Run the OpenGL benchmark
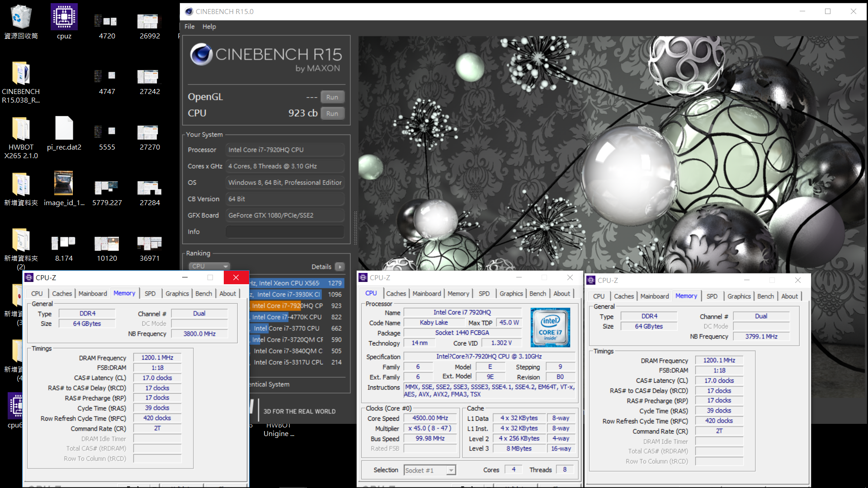 pyautogui.click(x=332, y=97)
